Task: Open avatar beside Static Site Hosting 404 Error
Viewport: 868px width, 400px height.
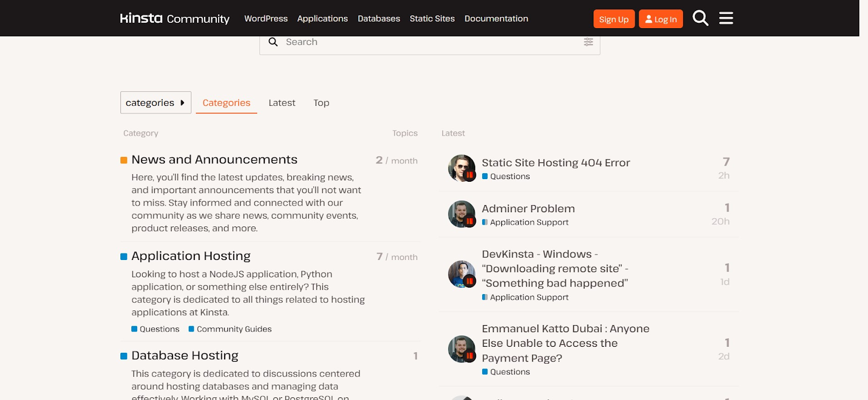Action: click(462, 168)
